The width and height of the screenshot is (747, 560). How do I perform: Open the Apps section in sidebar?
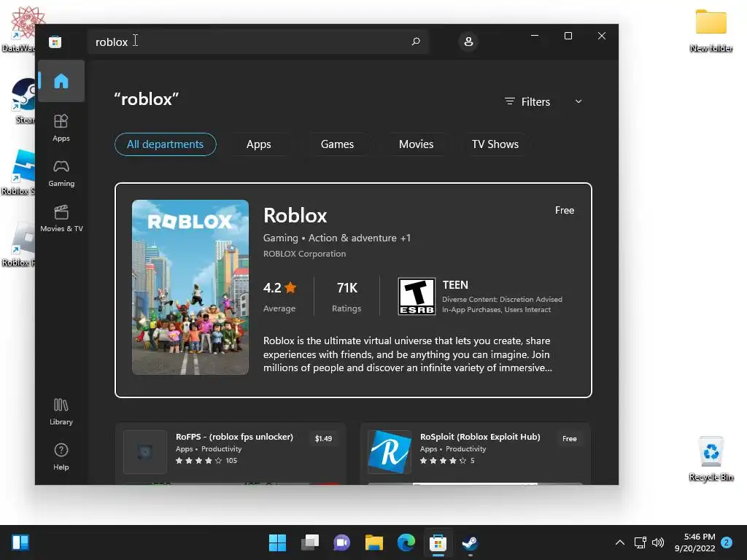(61, 128)
